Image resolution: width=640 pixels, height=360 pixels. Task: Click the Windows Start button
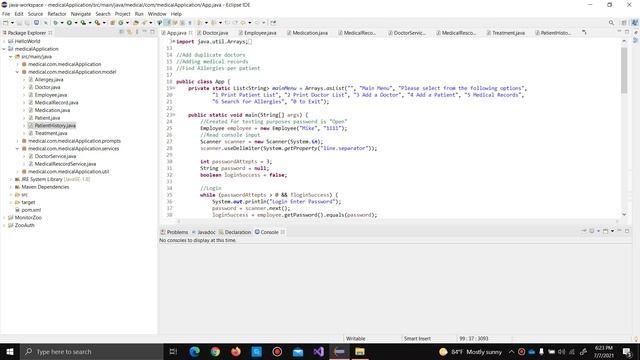[x=10, y=351]
